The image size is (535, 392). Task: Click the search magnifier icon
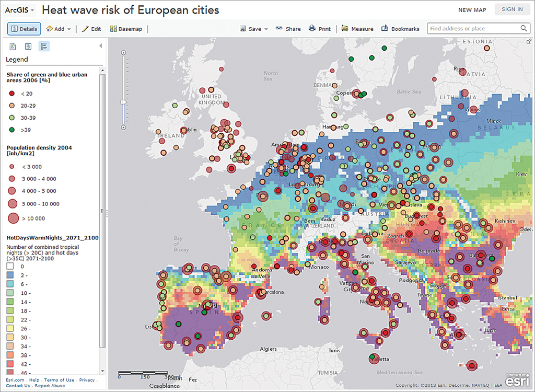coord(524,28)
